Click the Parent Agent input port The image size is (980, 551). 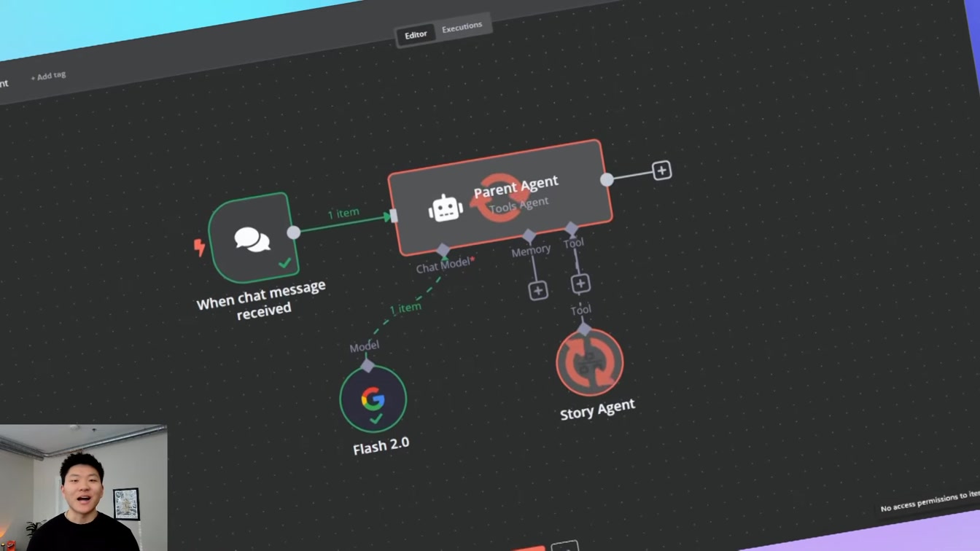pyautogui.click(x=394, y=215)
